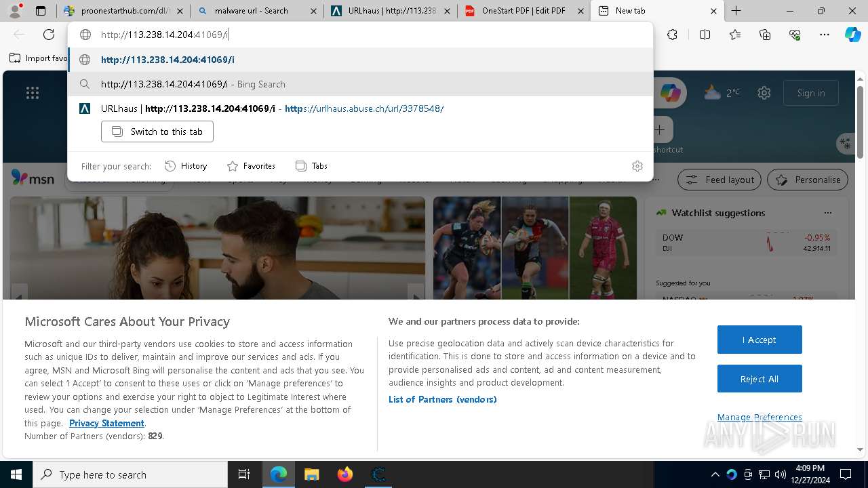Open address bar suggestion settings gear
Screen dimensions: 868x488
coord(637,166)
